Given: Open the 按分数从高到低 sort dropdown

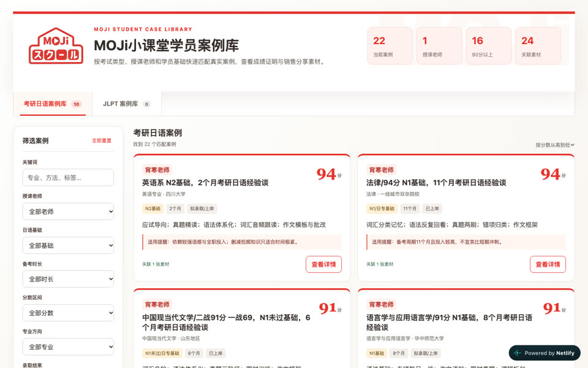Looking at the screenshot, I should click(555, 145).
